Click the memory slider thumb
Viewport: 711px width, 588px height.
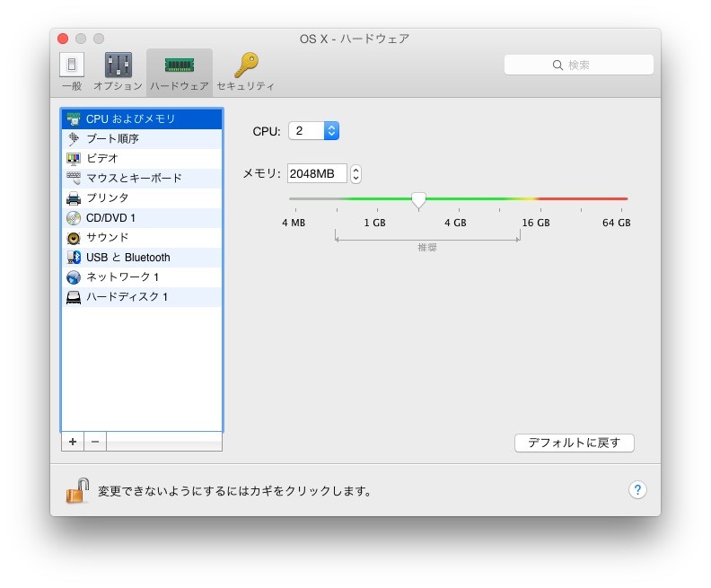point(418,200)
